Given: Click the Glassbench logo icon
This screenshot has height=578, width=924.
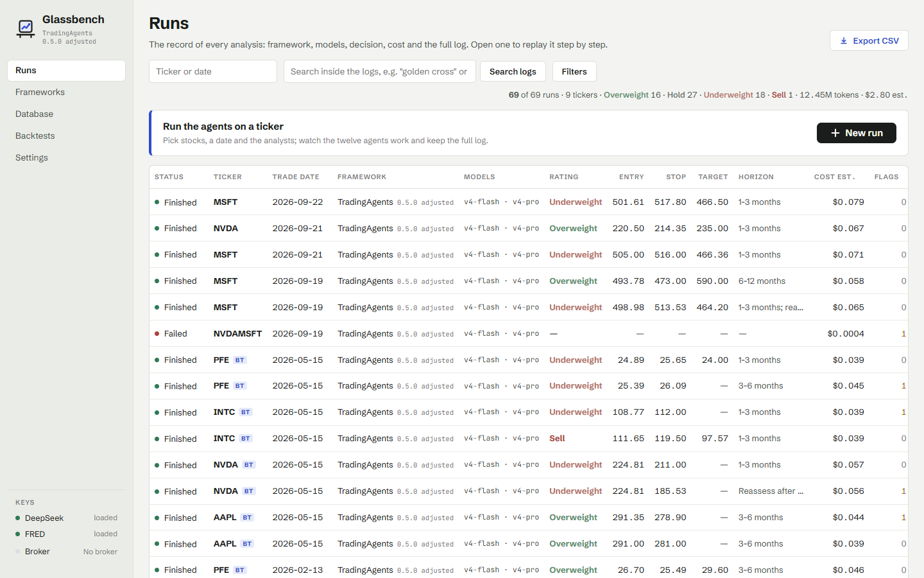Looking at the screenshot, I should [26, 28].
